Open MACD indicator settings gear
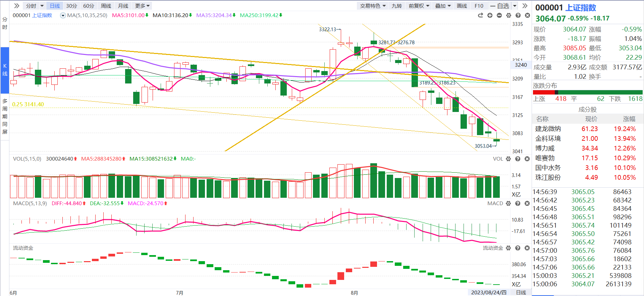 point(508,203)
